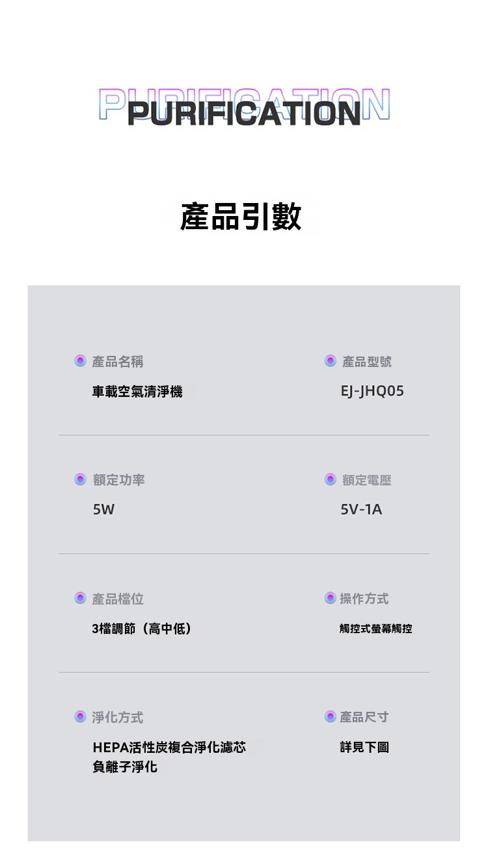
Task: Select the model number EJ-JHQ05
Action: point(372,391)
